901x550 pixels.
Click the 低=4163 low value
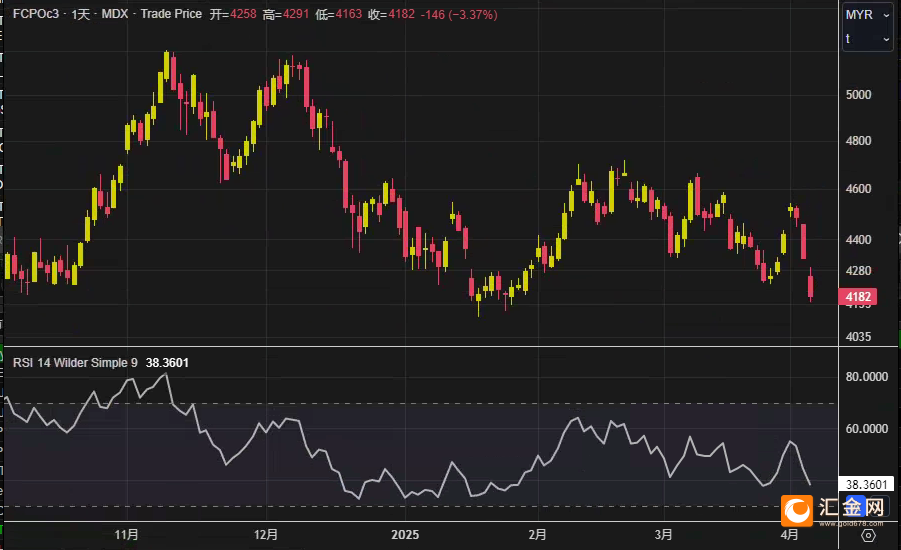pos(338,14)
